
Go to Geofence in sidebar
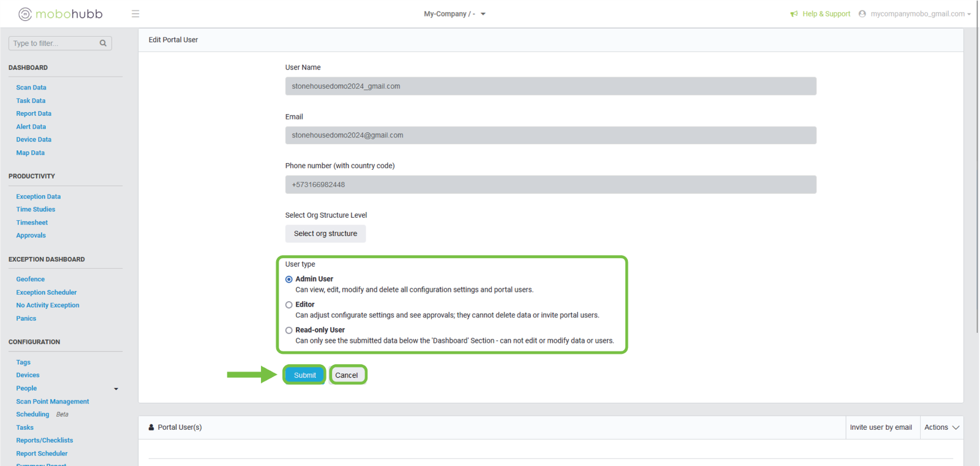31,279
